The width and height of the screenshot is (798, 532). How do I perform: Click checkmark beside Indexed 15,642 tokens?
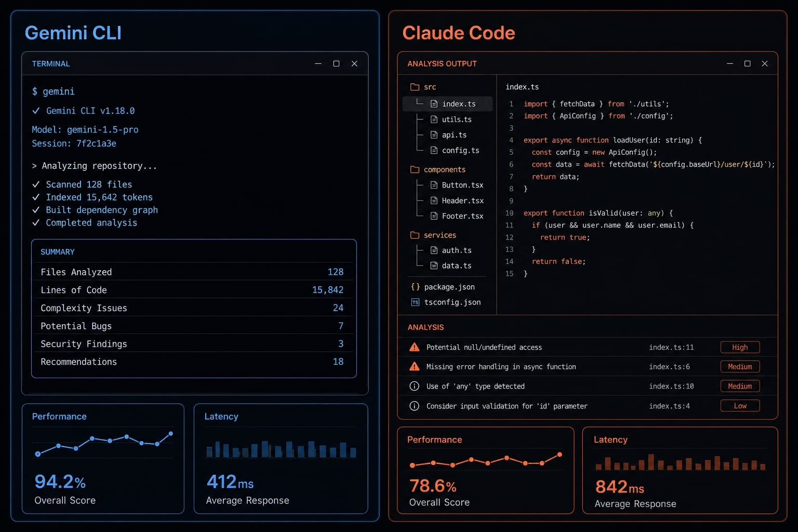(x=36, y=197)
